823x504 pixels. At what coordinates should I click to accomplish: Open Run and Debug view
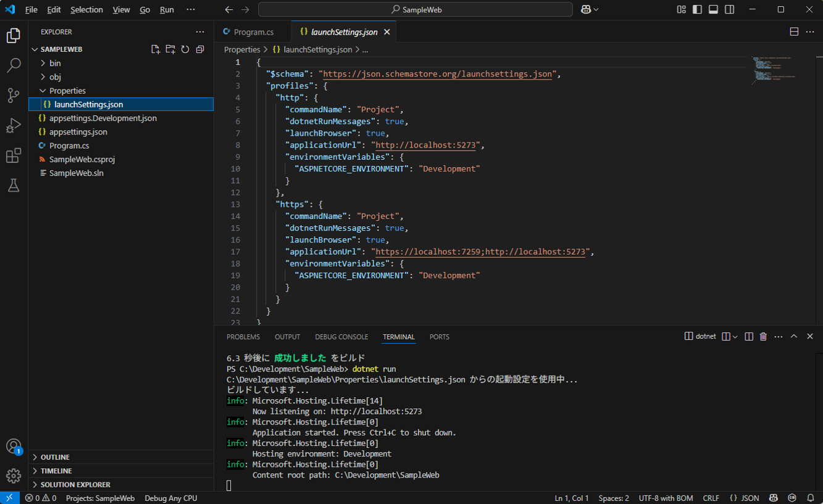coord(14,125)
